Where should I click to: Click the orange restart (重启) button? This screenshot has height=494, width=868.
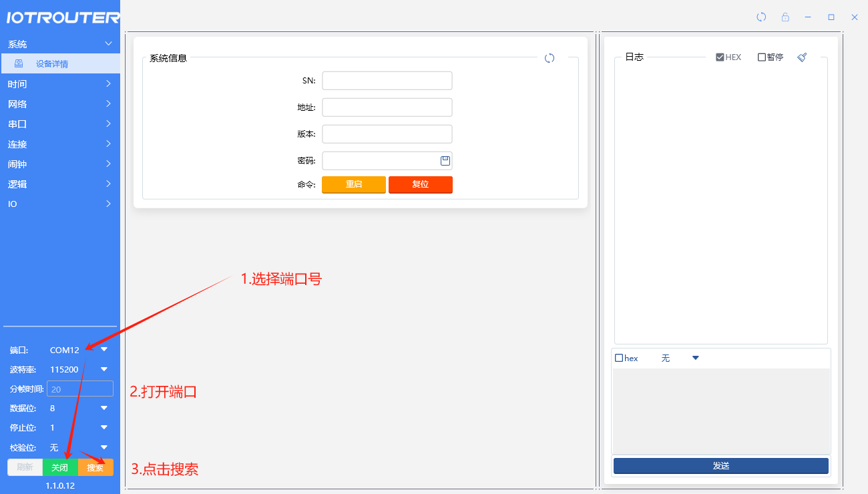pos(354,184)
